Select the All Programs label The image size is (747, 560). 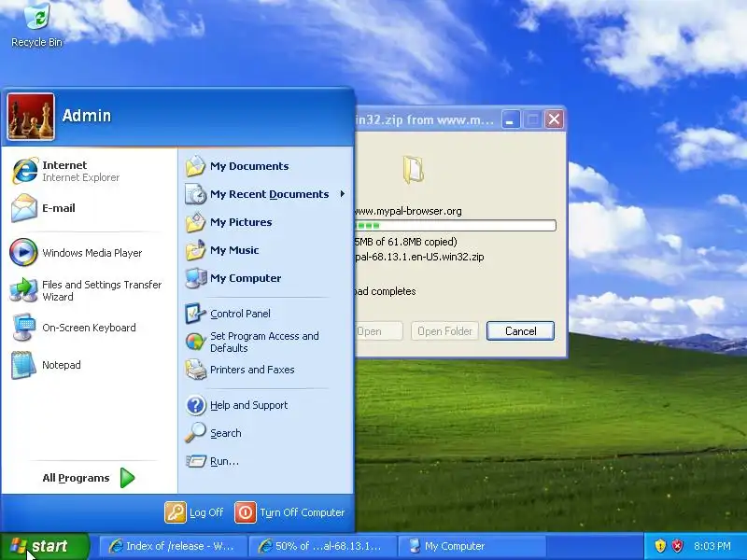(x=76, y=478)
